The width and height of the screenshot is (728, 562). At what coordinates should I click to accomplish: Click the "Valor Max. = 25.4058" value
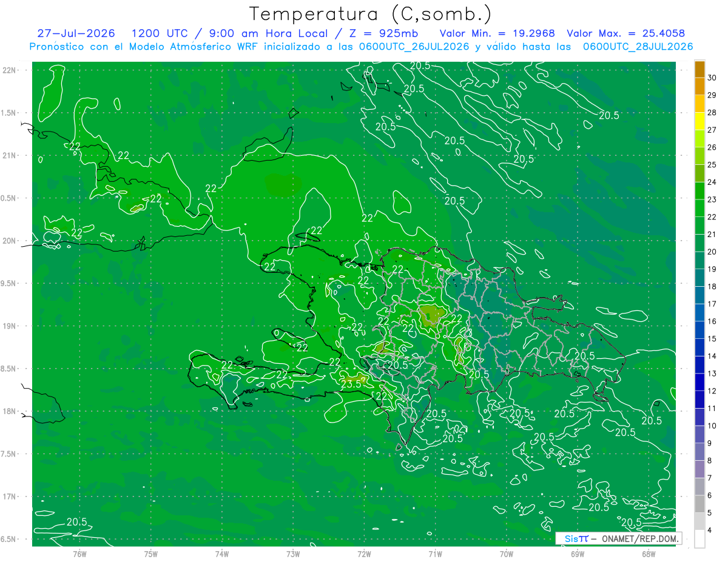[x=626, y=33]
